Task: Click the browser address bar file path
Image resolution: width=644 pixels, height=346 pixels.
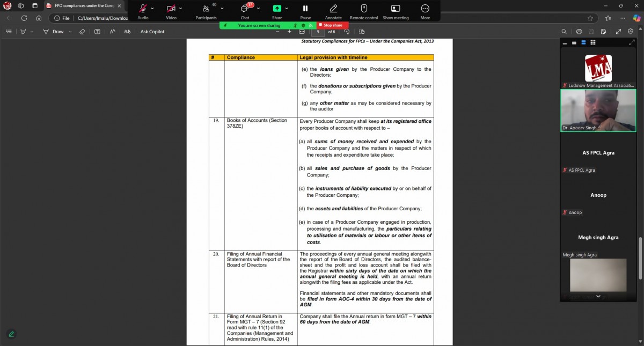Action: pos(103,18)
